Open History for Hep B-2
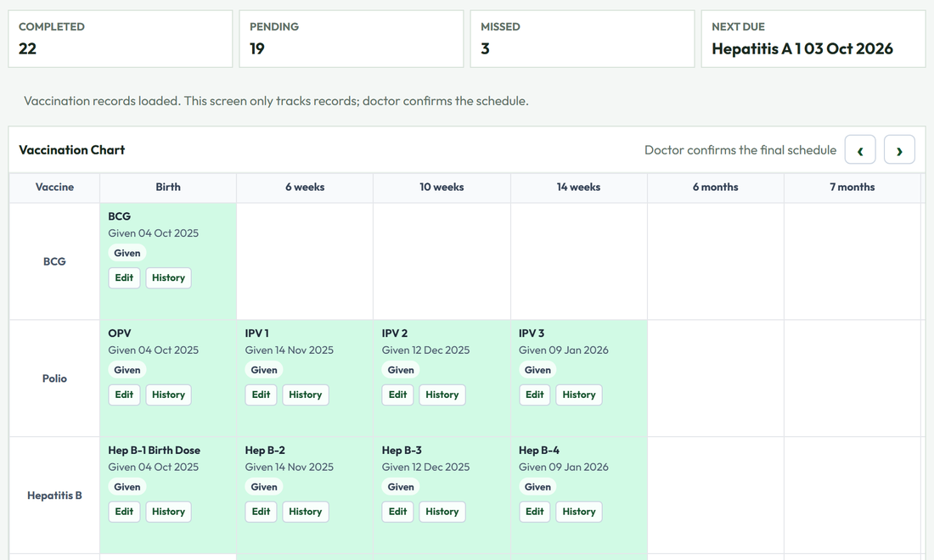Viewport: 934px width, 560px height. [x=306, y=512]
